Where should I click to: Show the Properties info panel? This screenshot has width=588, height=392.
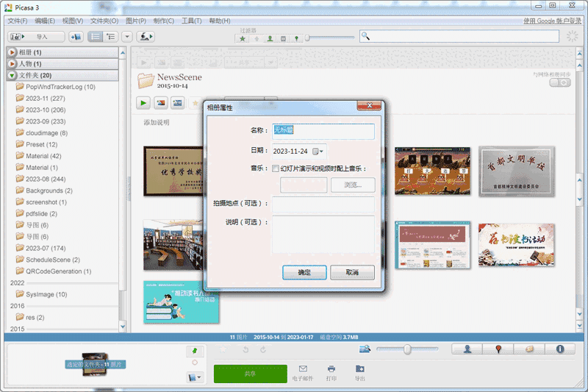[560, 349]
